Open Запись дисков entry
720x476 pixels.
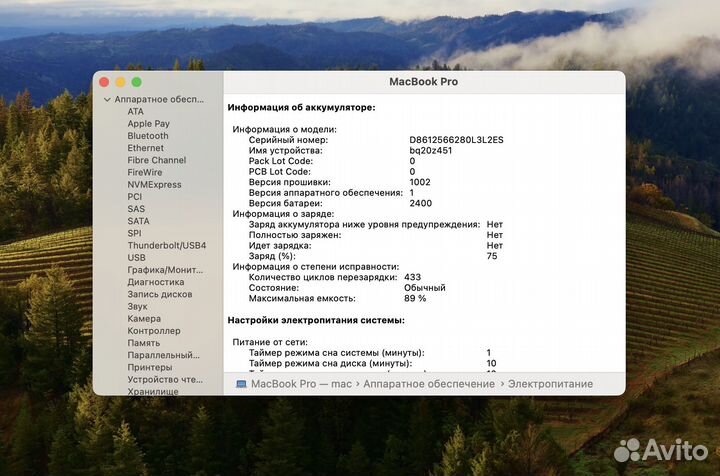(160, 294)
